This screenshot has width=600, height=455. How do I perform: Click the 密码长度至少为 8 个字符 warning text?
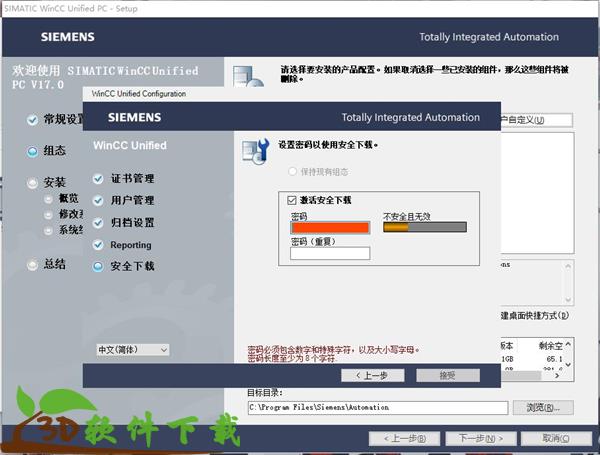(291, 359)
